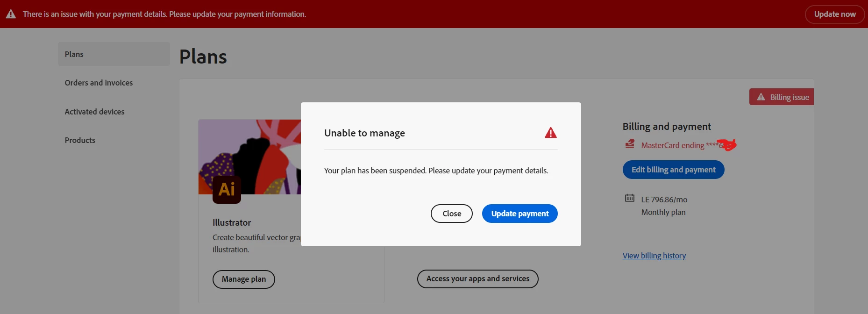Viewport: 868px width, 314px height.
Task: Click Update payment in the dialog
Action: pos(520,214)
